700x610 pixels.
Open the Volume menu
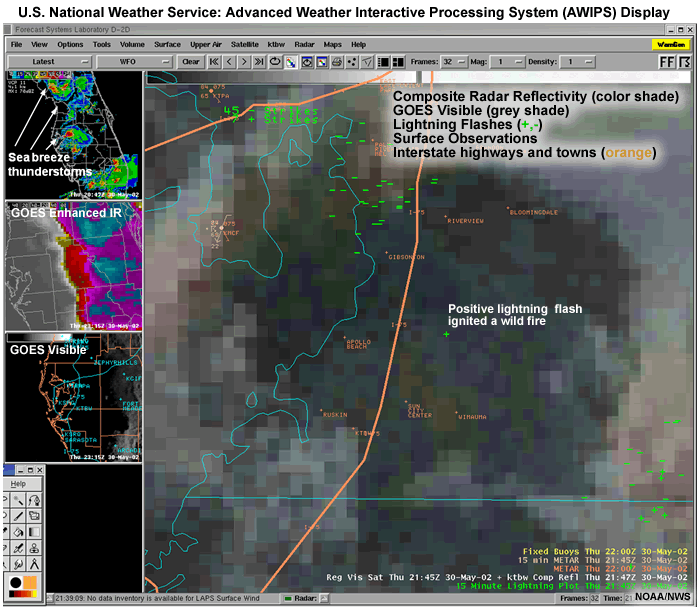coord(132,44)
